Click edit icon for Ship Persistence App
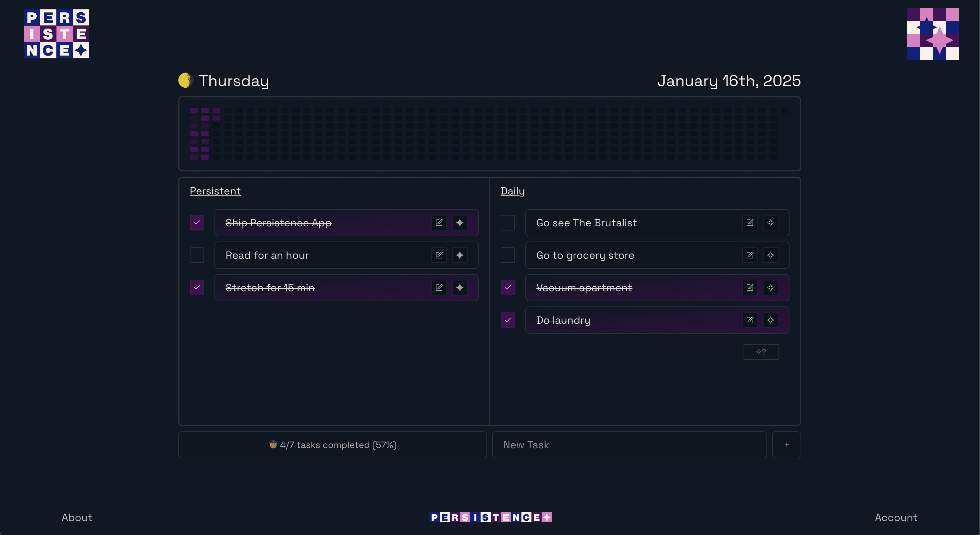 point(439,223)
